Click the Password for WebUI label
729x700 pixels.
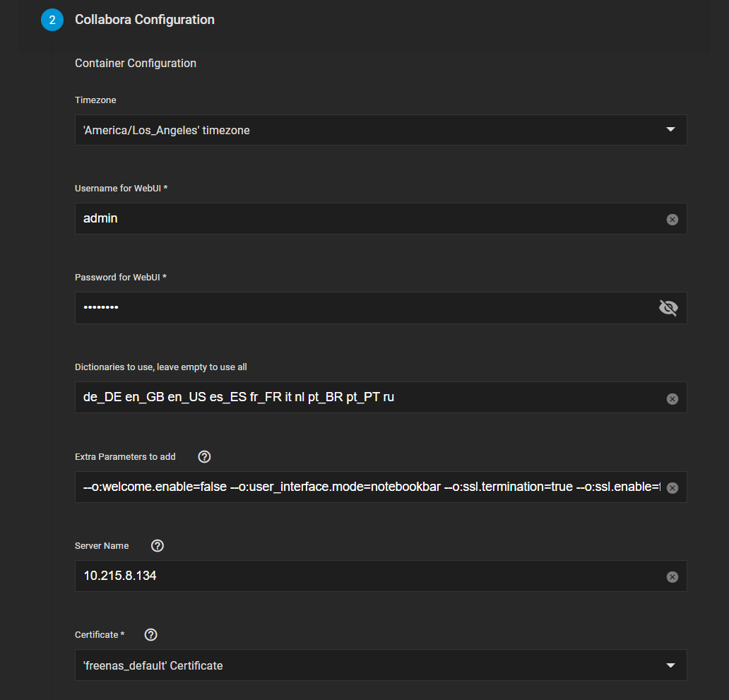pos(120,277)
